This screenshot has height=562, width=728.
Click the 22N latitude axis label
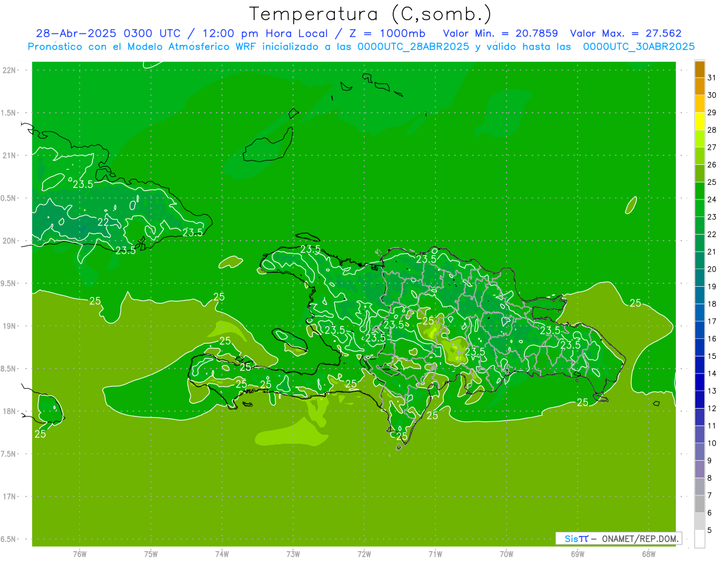click(10, 70)
